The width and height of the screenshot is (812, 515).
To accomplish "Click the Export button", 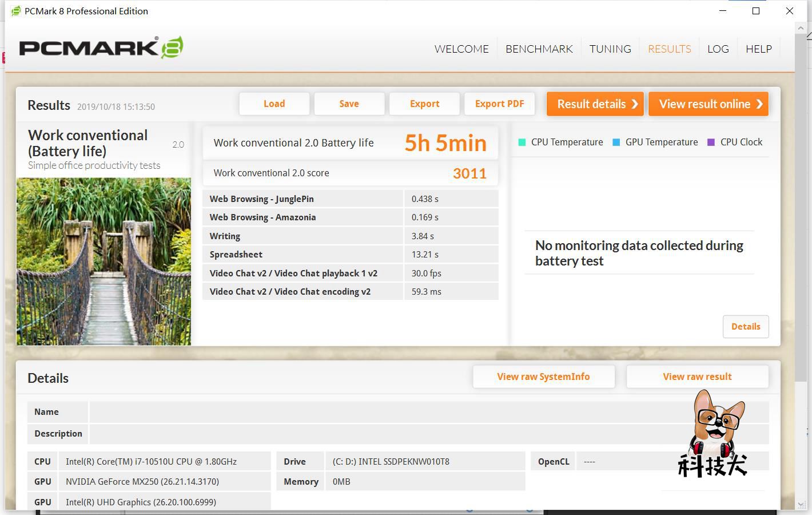I will click(425, 104).
